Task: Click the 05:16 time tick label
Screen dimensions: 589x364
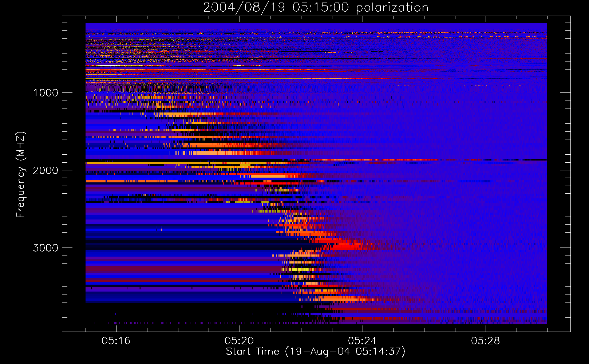Action: coord(116,341)
